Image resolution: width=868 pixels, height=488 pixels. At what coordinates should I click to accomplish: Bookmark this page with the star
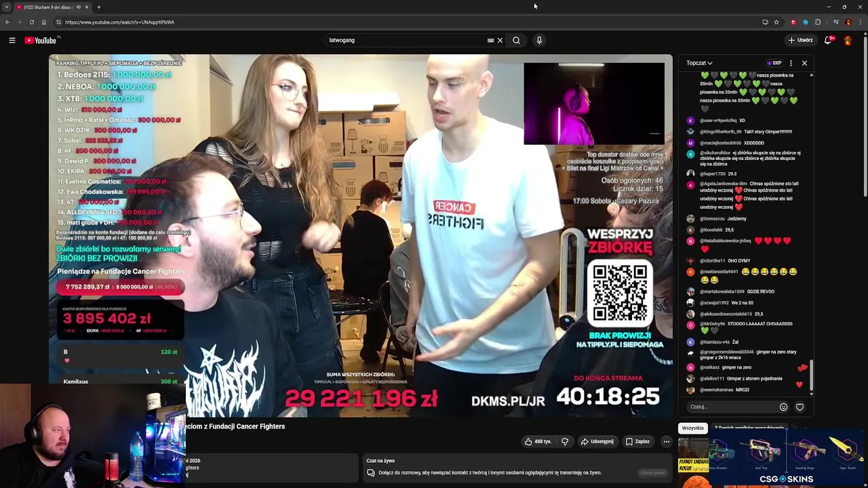(776, 22)
